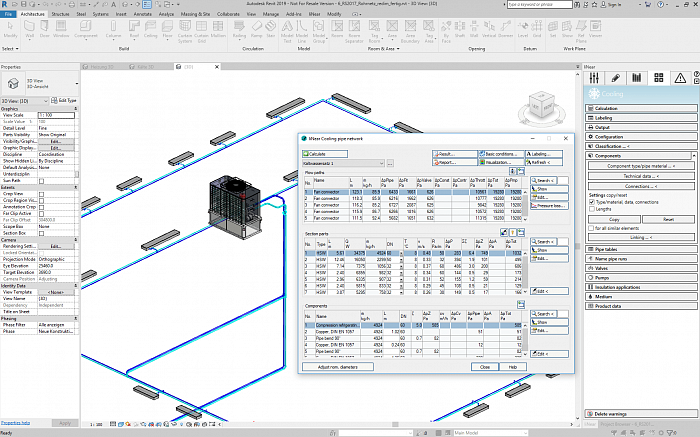Screen dimensions: 700x437
Task: Open the liNear warning triangle tab
Action: (x=680, y=78)
